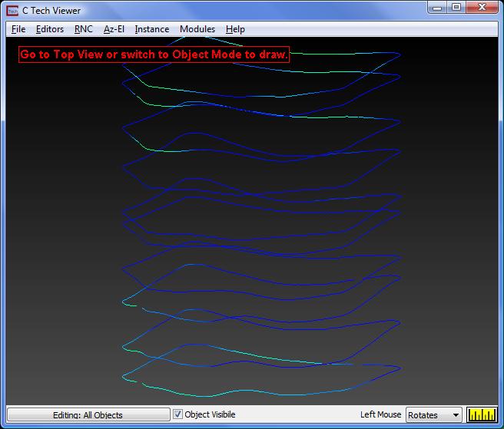Maximize the C Tech Viewer window

tap(456, 8)
